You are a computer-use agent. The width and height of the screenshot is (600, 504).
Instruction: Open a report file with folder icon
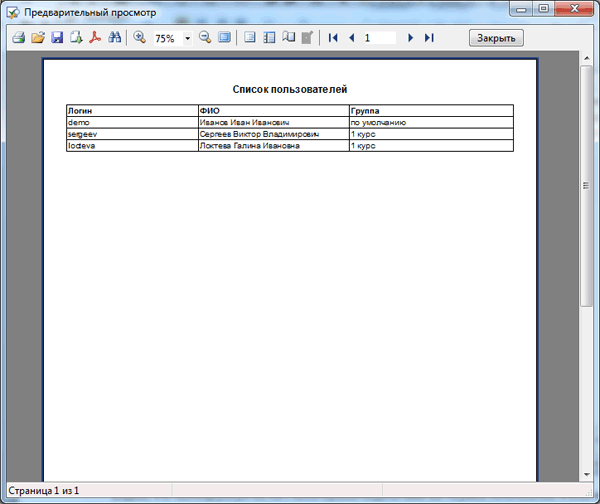[x=38, y=38]
